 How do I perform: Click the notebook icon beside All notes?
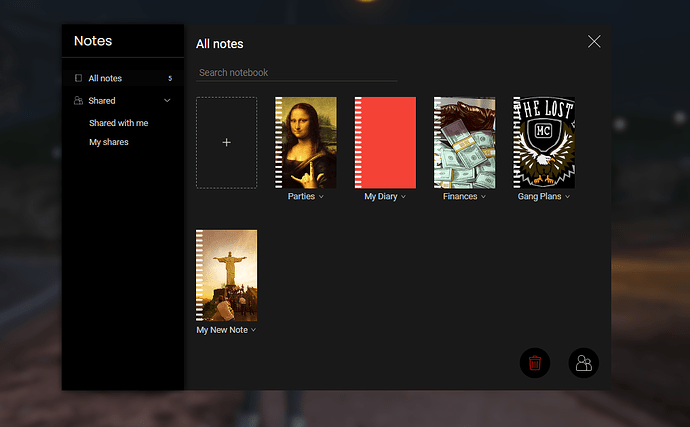(78, 78)
